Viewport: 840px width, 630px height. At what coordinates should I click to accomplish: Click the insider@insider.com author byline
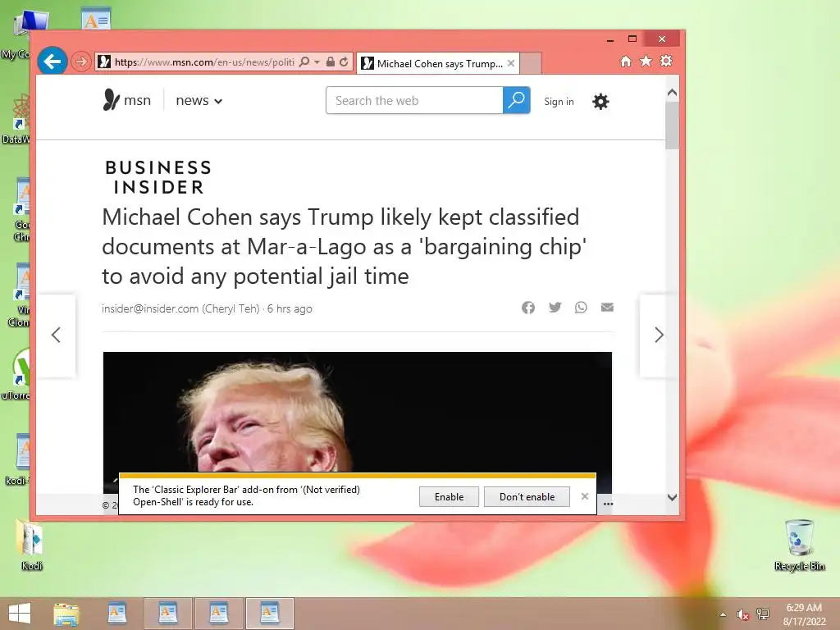[180, 308]
